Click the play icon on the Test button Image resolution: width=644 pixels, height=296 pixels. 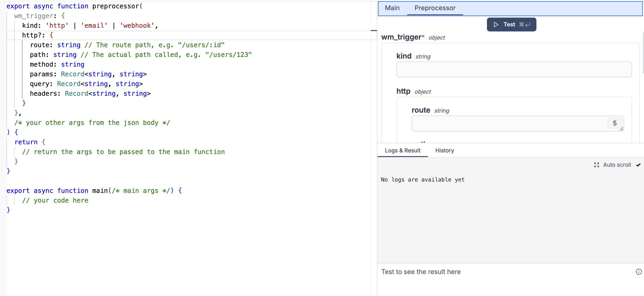click(496, 24)
